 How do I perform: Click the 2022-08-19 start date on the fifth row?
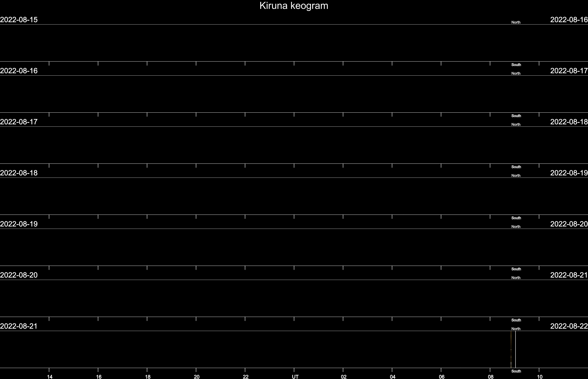[x=19, y=224]
